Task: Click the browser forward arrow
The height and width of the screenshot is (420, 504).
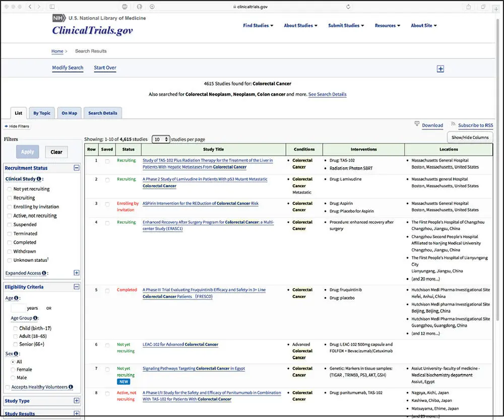Action: (x=39, y=7)
